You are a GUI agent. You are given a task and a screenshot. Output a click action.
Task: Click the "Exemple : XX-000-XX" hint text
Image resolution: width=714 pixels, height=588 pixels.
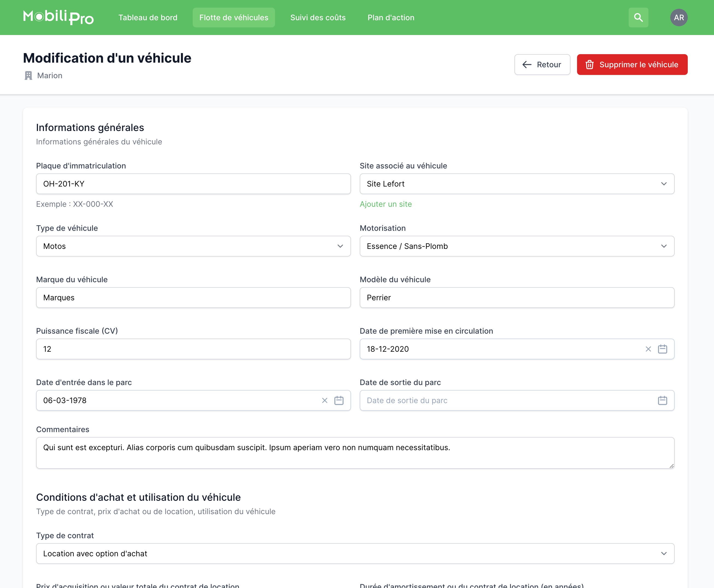click(74, 204)
